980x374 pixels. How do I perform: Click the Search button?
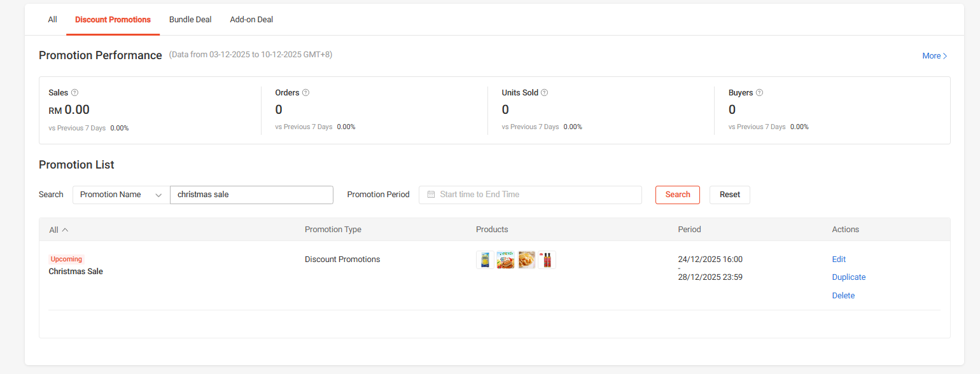click(677, 195)
